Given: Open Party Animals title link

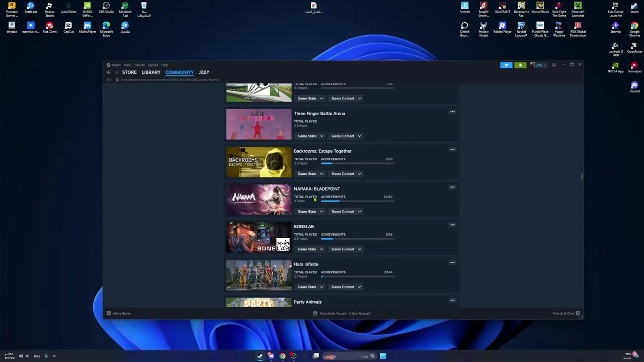Looking at the screenshot, I should (x=307, y=302).
